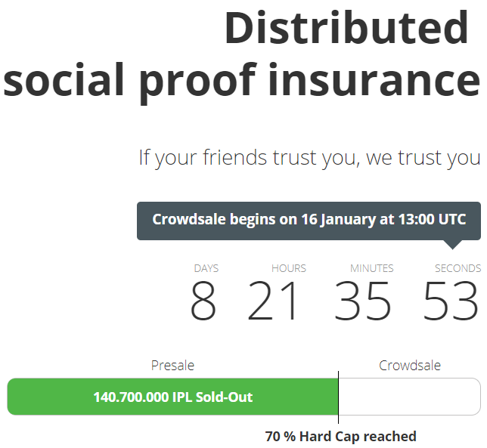This screenshot has height=448, width=487.
Task: Click the 'Distributed' headline word
Action: 346,28
